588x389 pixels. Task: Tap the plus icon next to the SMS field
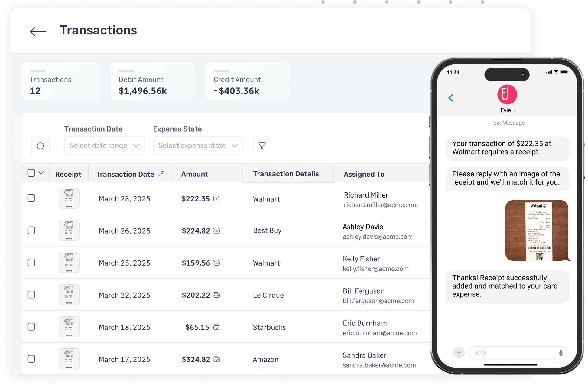(459, 352)
